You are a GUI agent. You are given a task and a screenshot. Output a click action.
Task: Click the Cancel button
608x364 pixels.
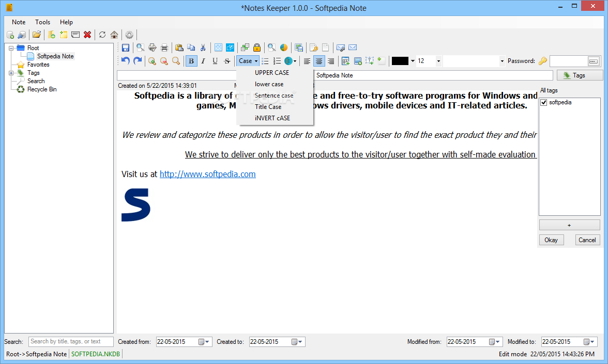click(x=587, y=240)
